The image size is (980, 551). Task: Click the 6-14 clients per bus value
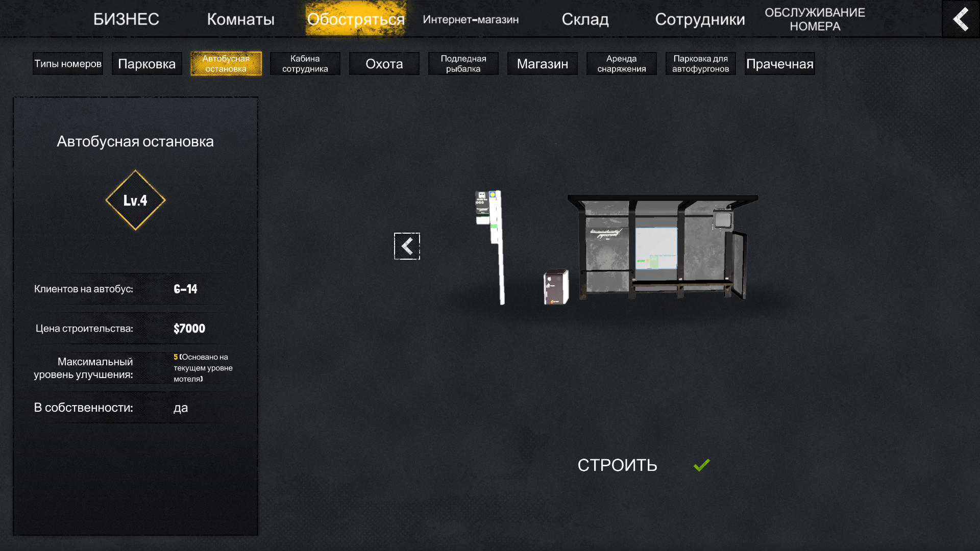click(185, 289)
